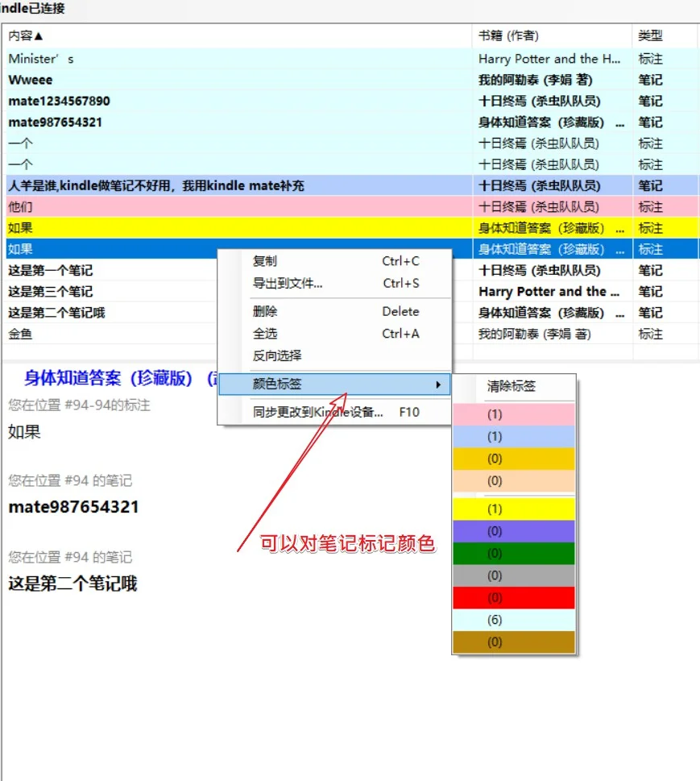Click book title link "身体知道答案 (珍藏版)" in detail pane

click(x=108, y=378)
